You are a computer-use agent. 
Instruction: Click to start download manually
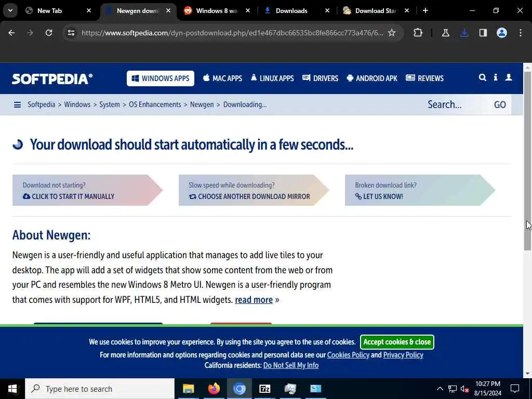pos(87,190)
